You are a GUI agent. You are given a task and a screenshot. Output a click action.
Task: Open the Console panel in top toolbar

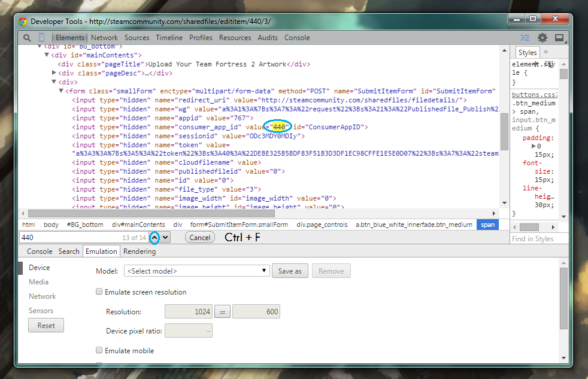point(297,38)
